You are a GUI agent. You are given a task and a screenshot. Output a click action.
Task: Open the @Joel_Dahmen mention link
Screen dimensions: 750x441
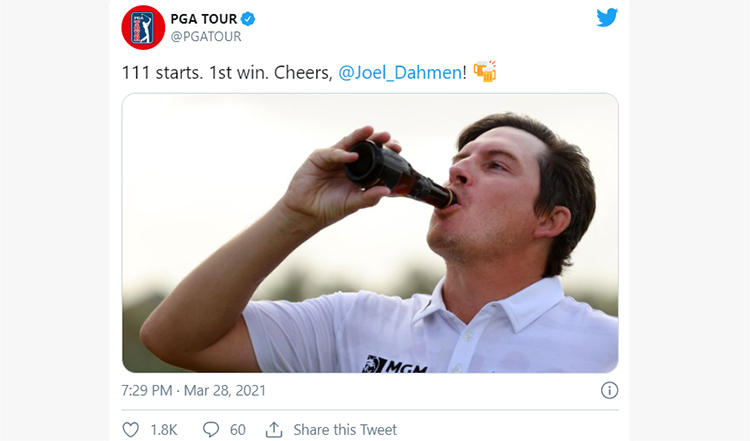click(x=400, y=73)
